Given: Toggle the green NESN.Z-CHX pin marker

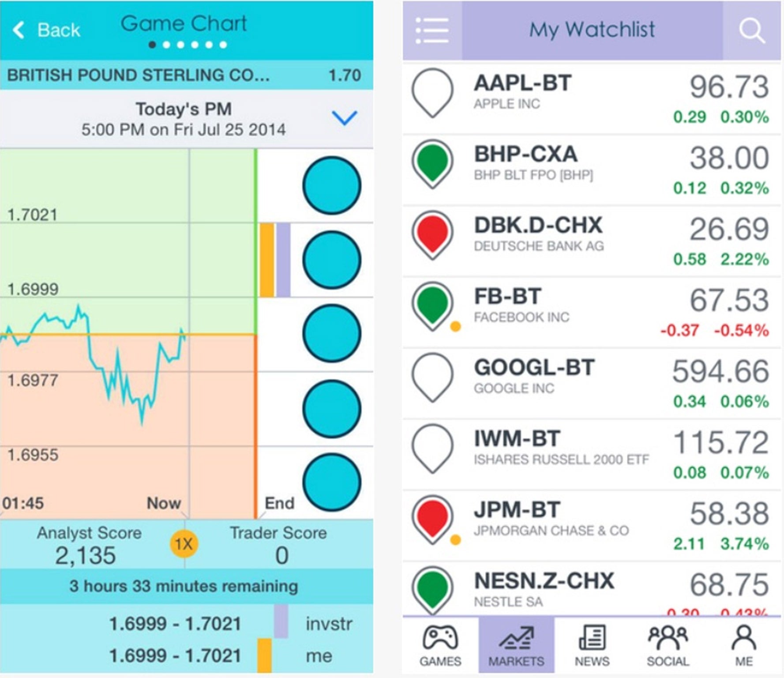Looking at the screenshot, I should (x=433, y=590).
